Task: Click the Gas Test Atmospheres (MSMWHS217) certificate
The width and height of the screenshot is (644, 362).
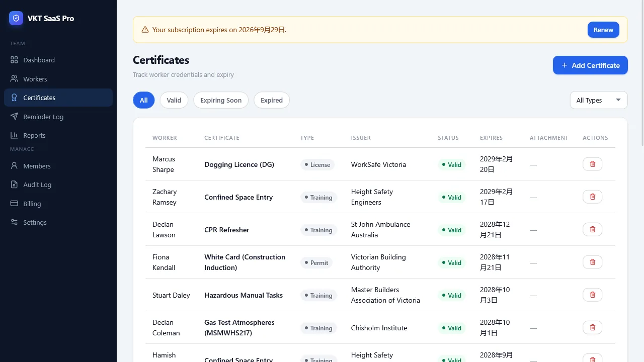Action: pyautogui.click(x=239, y=328)
